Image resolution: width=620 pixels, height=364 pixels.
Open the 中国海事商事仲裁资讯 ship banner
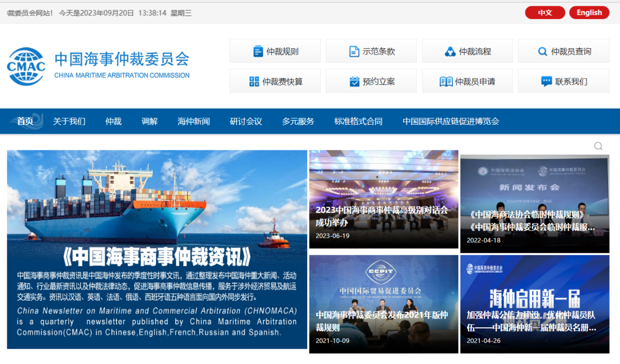pos(157,249)
